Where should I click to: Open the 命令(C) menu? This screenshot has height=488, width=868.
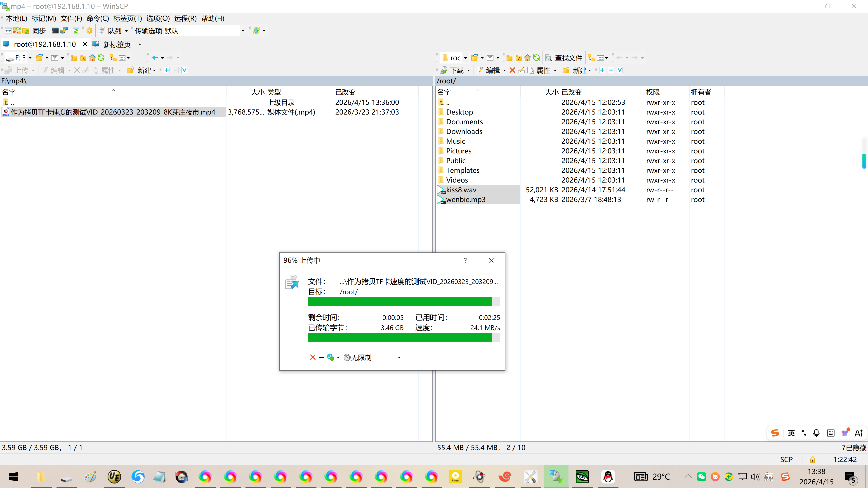click(x=98, y=19)
